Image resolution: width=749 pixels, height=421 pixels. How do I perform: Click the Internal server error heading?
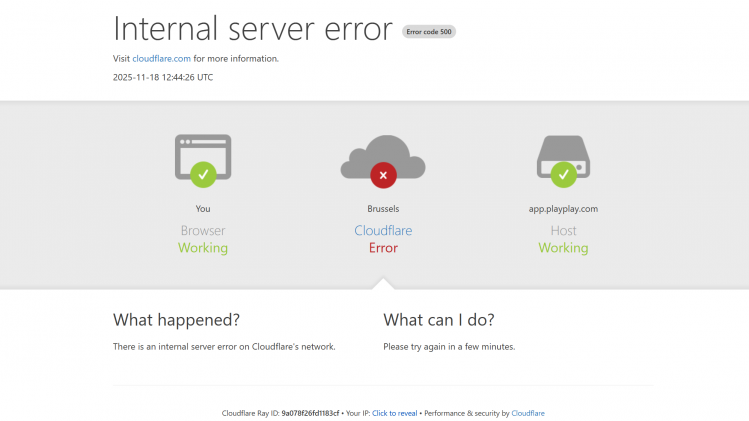tap(252, 28)
